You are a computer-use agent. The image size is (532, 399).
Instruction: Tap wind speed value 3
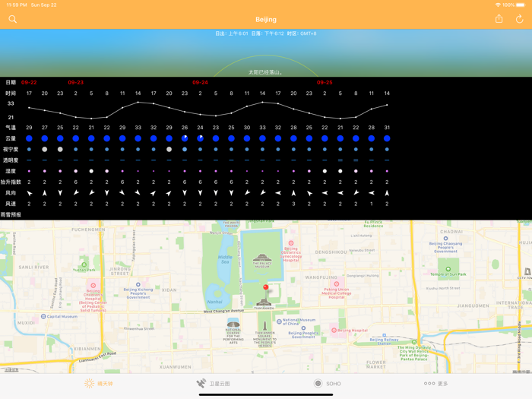[x=293, y=204]
